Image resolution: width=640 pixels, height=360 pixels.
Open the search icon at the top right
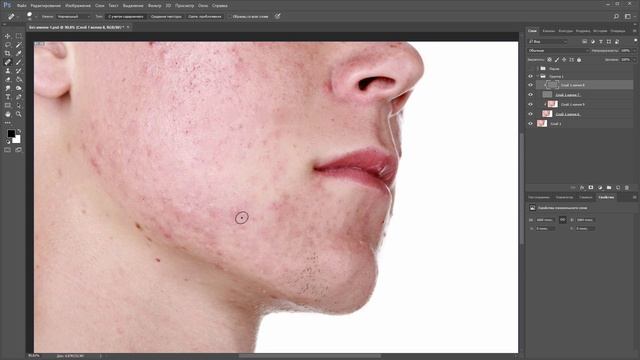[616, 16]
